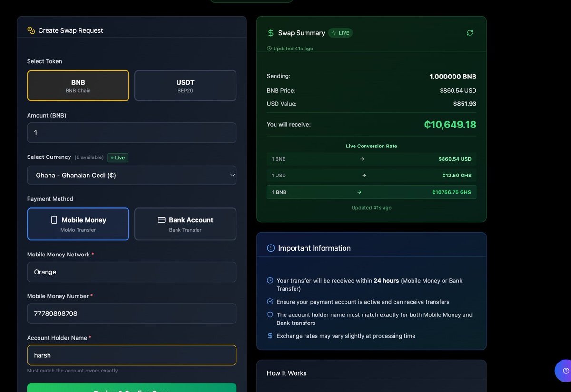Click the green Live badge beside Select Currency

[x=118, y=157]
